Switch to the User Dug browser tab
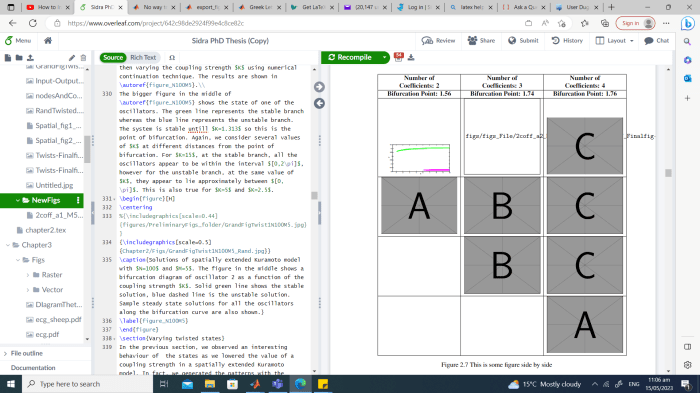The height and width of the screenshot is (393, 700). click(x=577, y=7)
